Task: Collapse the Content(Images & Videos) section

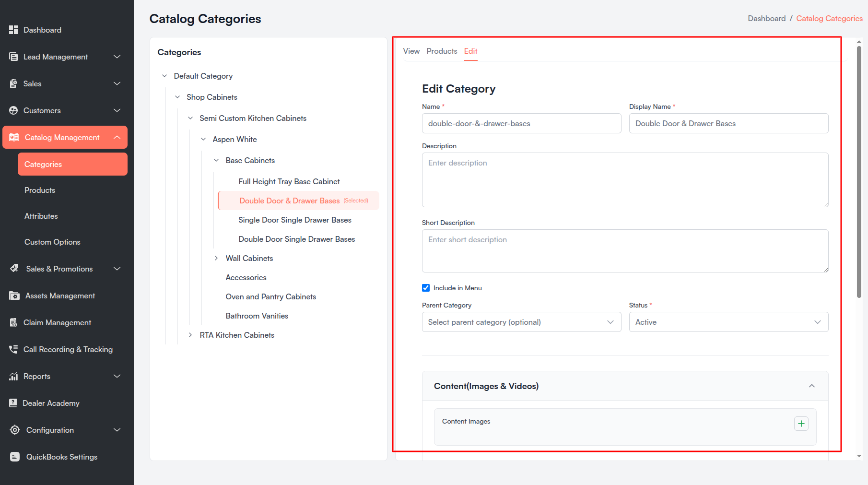Action: [x=812, y=386]
